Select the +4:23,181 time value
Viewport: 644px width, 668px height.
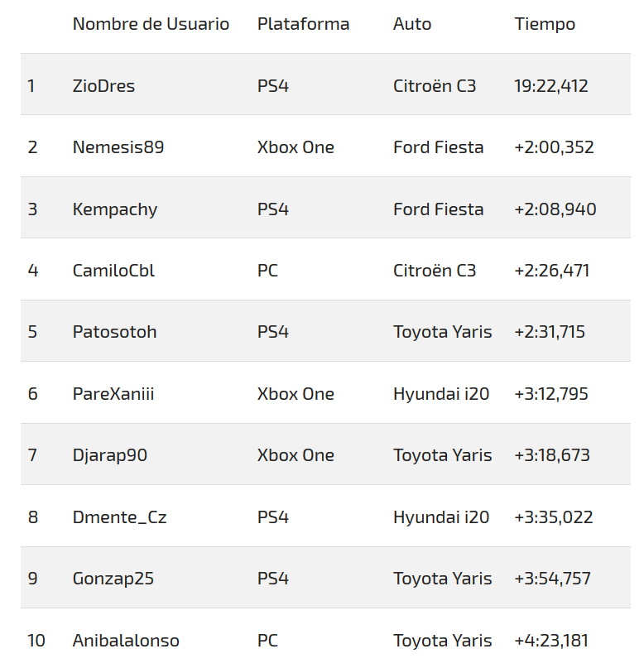(x=551, y=641)
